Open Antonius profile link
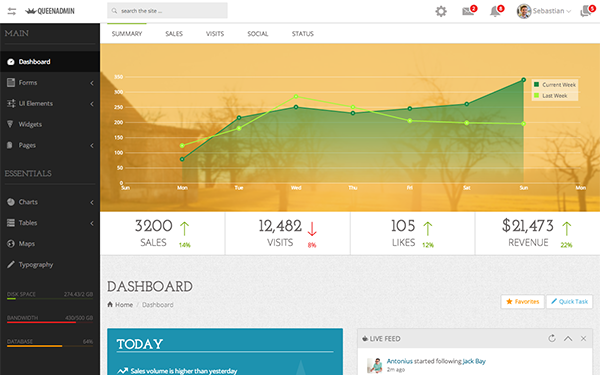 pyautogui.click(x=399, y=361)
